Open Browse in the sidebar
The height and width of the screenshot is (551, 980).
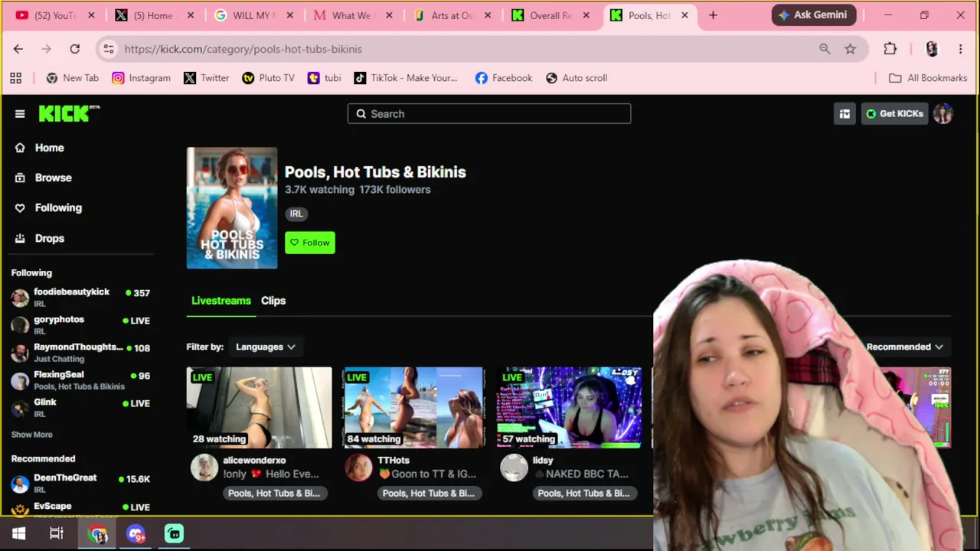pos(53,178)
